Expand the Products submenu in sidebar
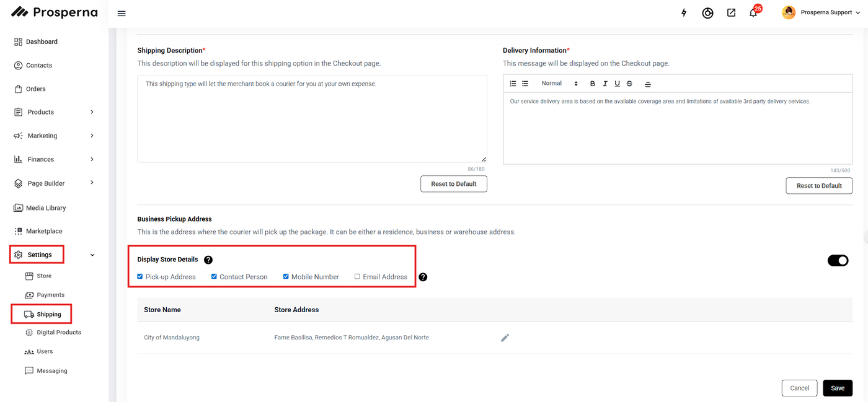 (92, 112)
